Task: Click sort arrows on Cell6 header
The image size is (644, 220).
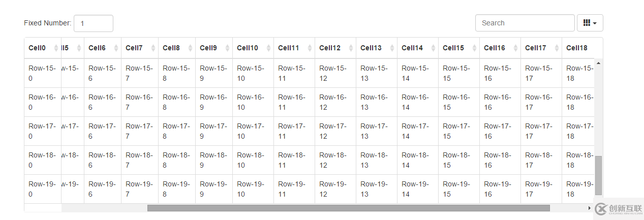Action: click(x=116, y=48)
